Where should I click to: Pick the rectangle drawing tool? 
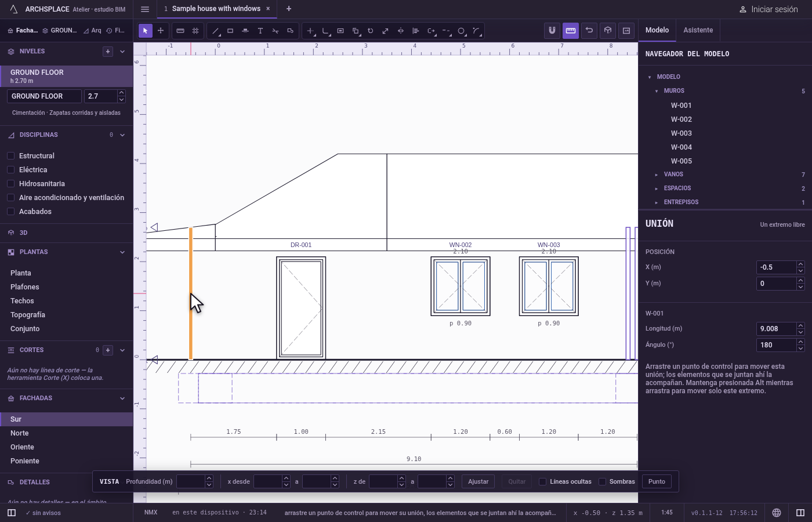click(230, 31)
